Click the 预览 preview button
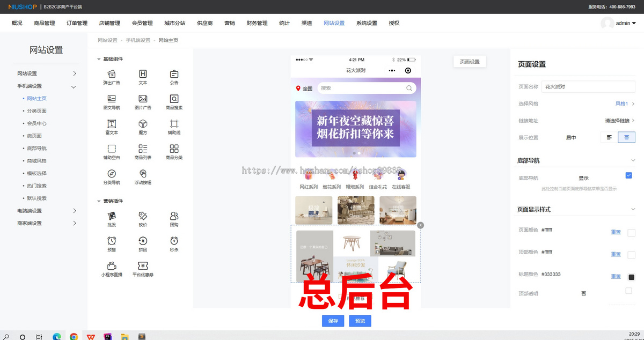This screenshot has width=644, height=340. 360,321
